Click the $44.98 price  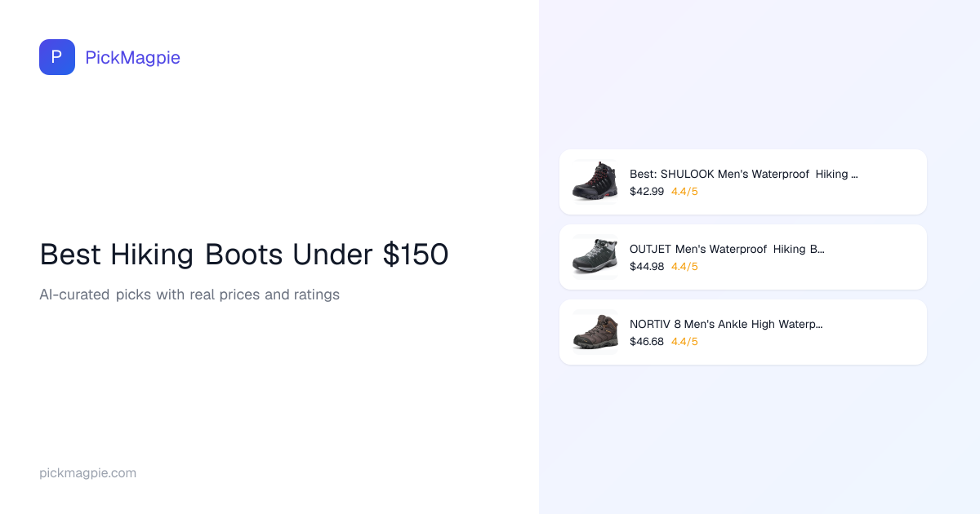click(x=647, y=267)
